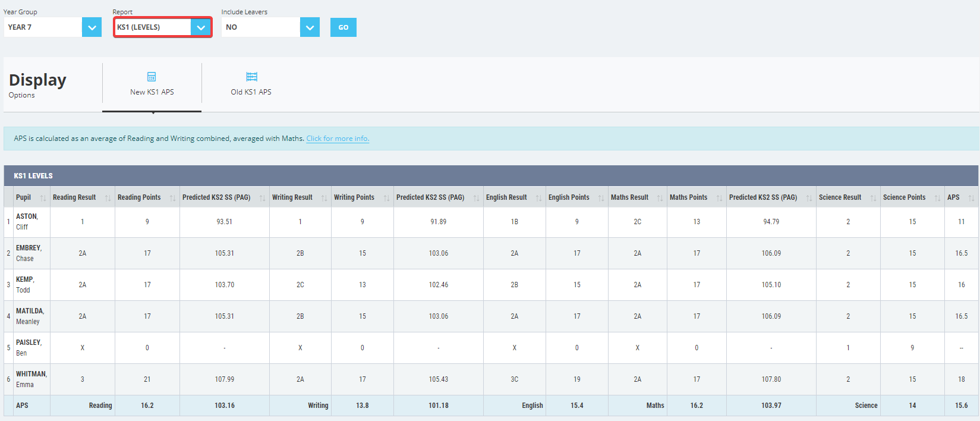This screenshot has width=980, height=421.
Task: Sort by the Science Points column arrows
Action: tap(937, 197)
